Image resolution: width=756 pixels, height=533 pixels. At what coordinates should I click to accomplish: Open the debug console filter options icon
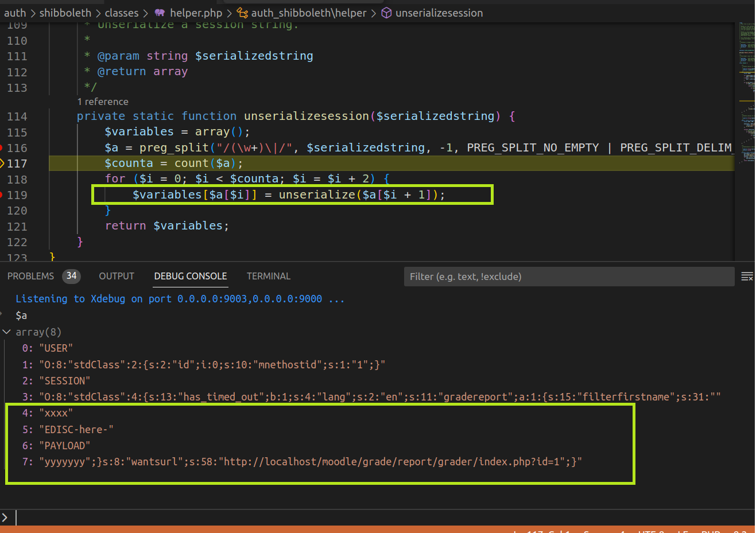coord(747,277)
